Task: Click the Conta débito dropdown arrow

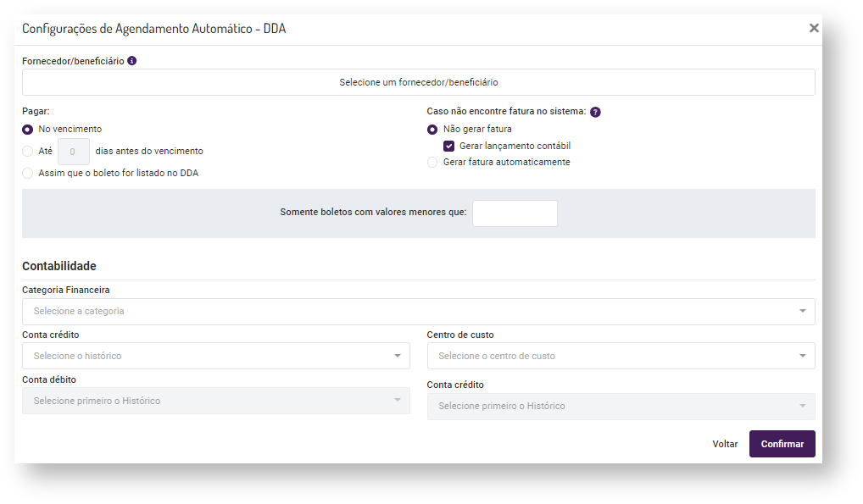Action: [397, 401]
